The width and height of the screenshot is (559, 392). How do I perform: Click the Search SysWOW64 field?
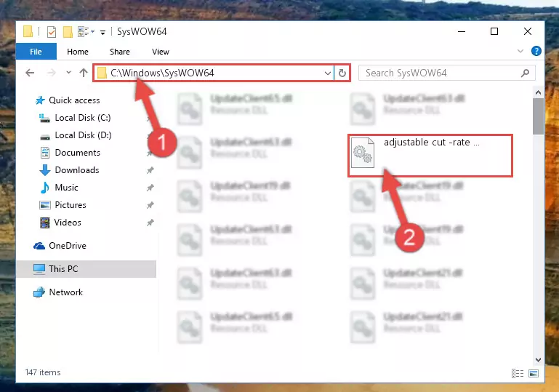pyautogui.click(x=447, y=73)
